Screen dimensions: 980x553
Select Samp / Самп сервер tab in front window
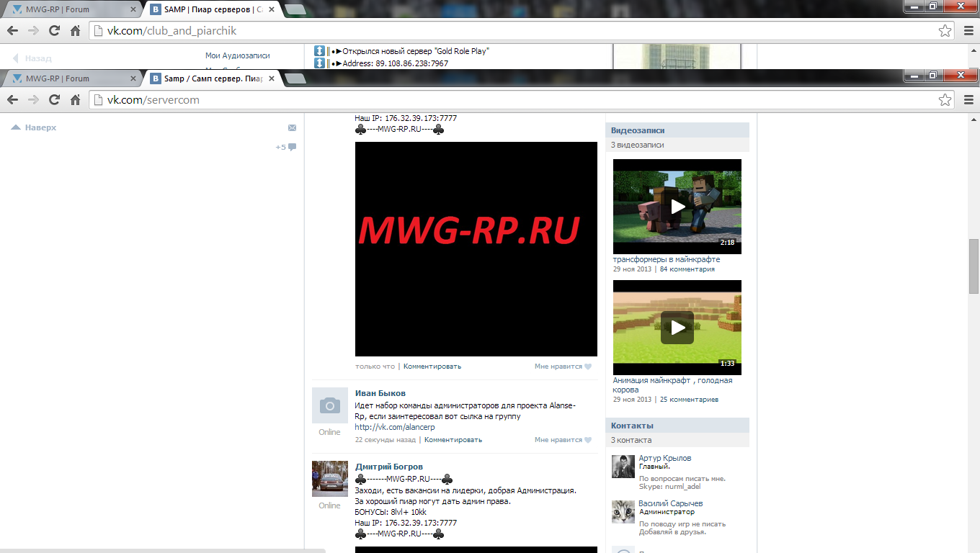click(x=213, y=78)
